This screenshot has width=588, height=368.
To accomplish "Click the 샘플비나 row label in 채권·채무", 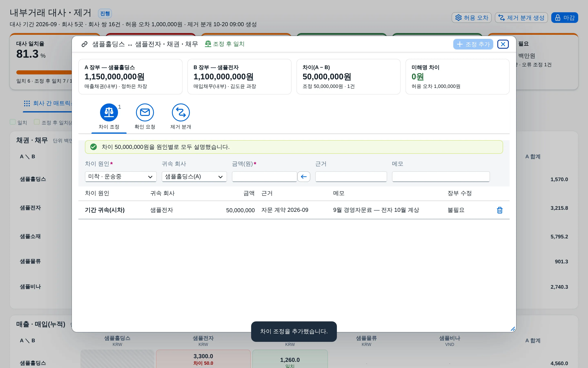I will pos(30,287).
